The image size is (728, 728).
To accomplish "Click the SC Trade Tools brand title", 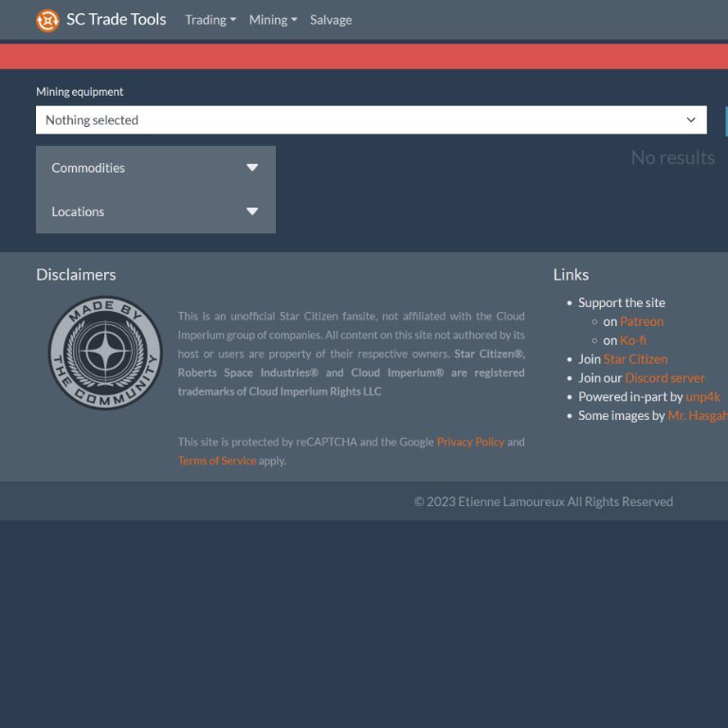I will [x=116, y=20].
